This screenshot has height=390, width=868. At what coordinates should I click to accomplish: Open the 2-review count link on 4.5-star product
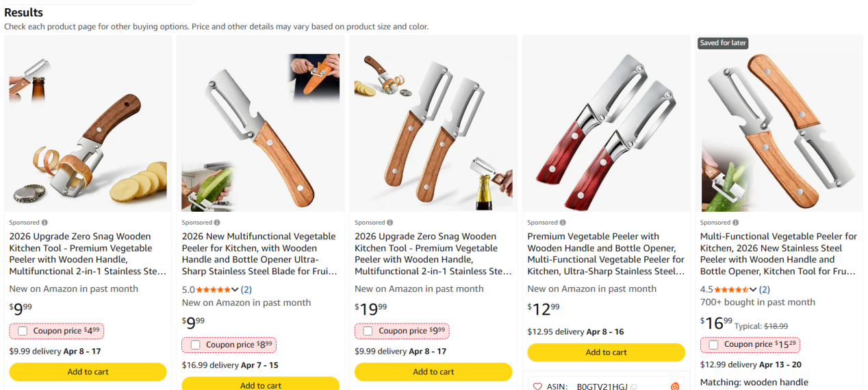tap(764, 290)
